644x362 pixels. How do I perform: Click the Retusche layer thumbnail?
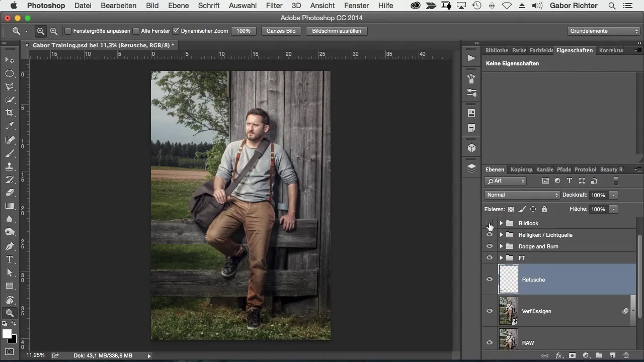pyautogui.click(x=508, y=280)
